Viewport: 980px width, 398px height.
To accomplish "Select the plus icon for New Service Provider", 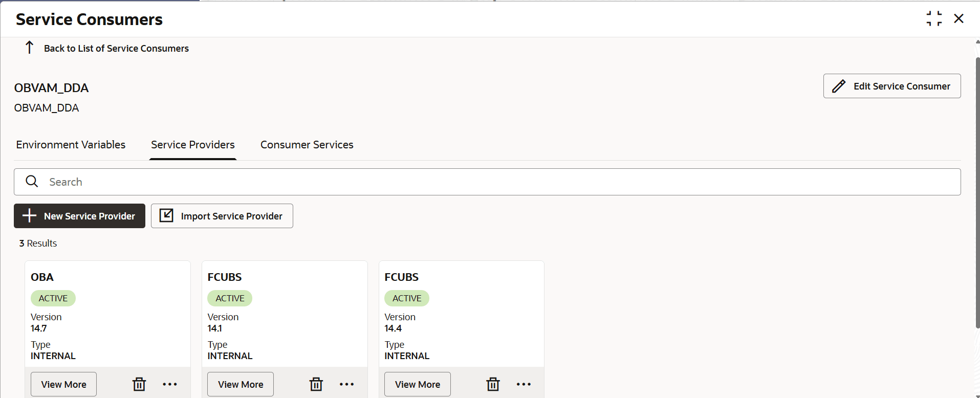I will point(30,216).
